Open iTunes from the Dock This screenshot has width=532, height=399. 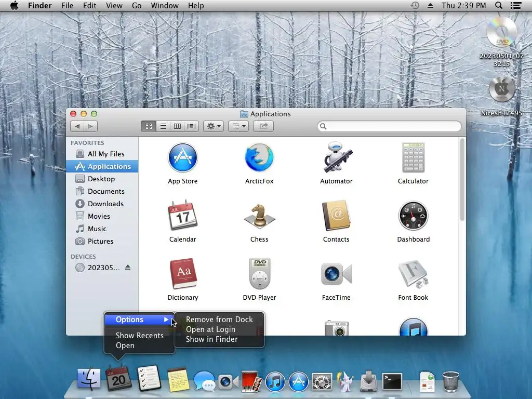pyautogui.click(x=275, y=381)
